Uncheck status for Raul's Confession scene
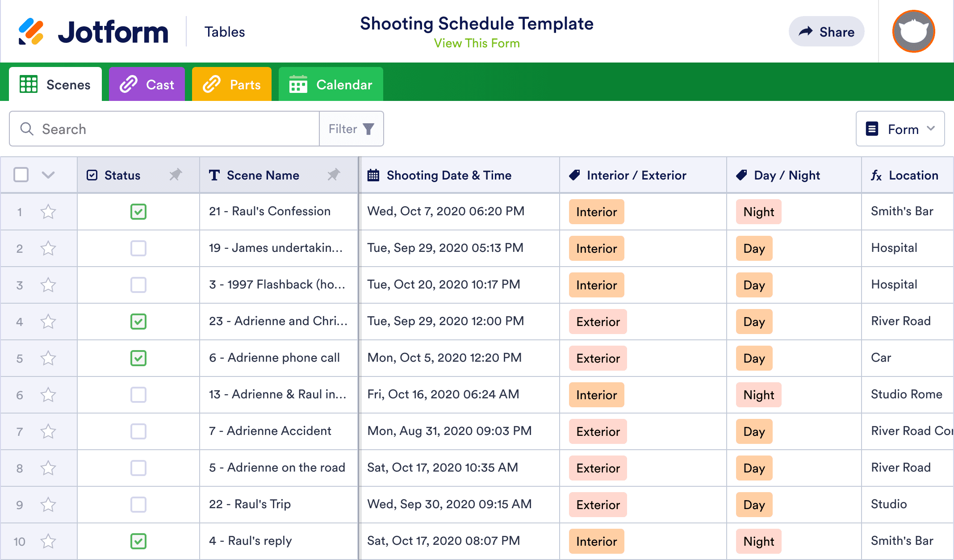 [x=138, y=212]
